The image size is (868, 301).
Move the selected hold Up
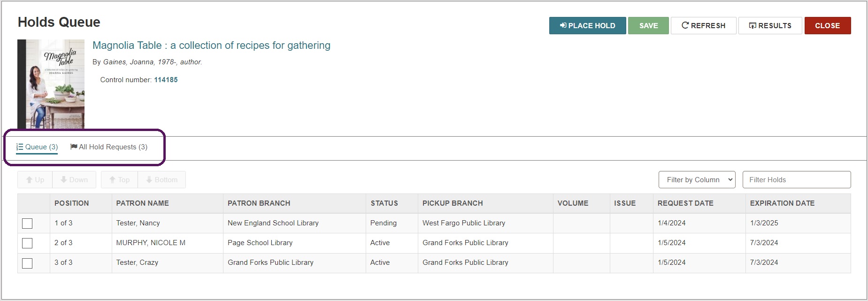(35, 180)
